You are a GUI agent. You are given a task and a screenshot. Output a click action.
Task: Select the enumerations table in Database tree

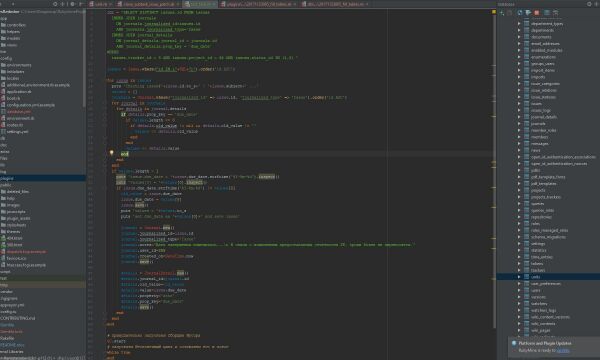tap(543, 57)
